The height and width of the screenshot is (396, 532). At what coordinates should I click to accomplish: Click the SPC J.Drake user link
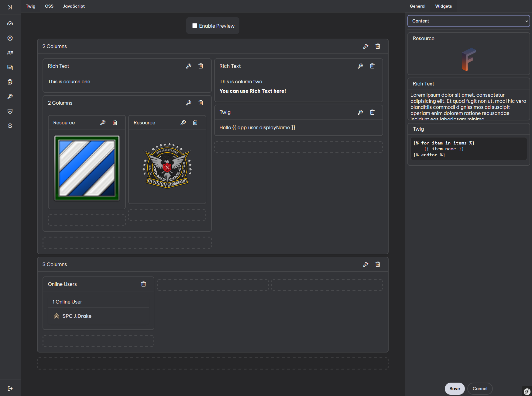[x=77, y=316]
